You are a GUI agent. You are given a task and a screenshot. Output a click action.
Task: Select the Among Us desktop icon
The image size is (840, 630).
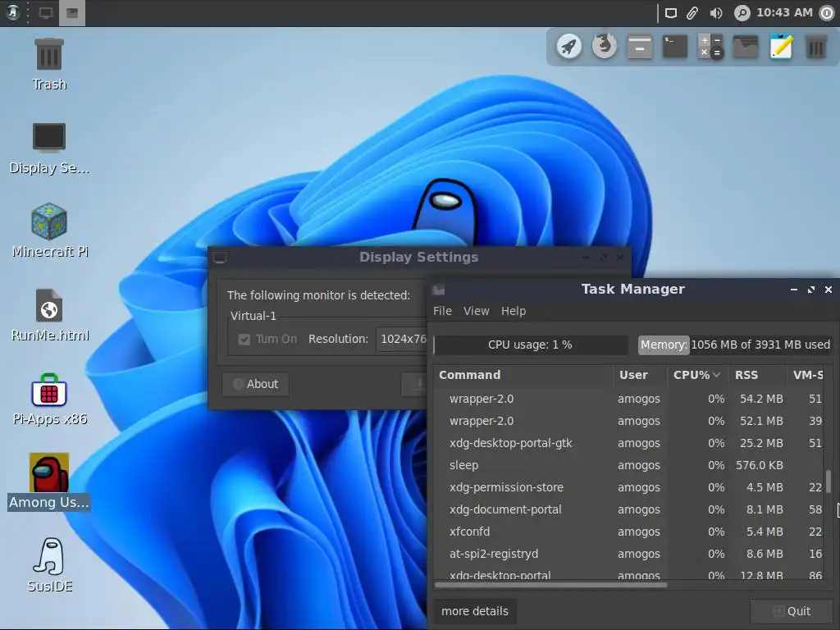[x=48, y=482]
